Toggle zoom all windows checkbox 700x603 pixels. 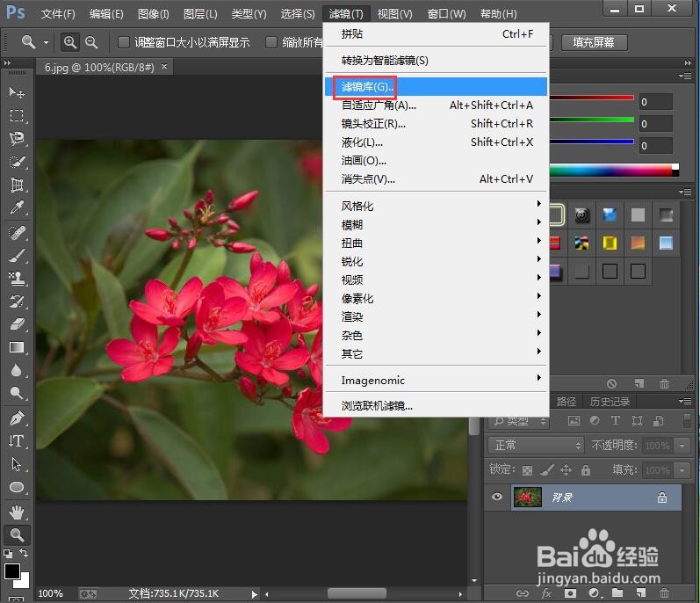(271, 42)
